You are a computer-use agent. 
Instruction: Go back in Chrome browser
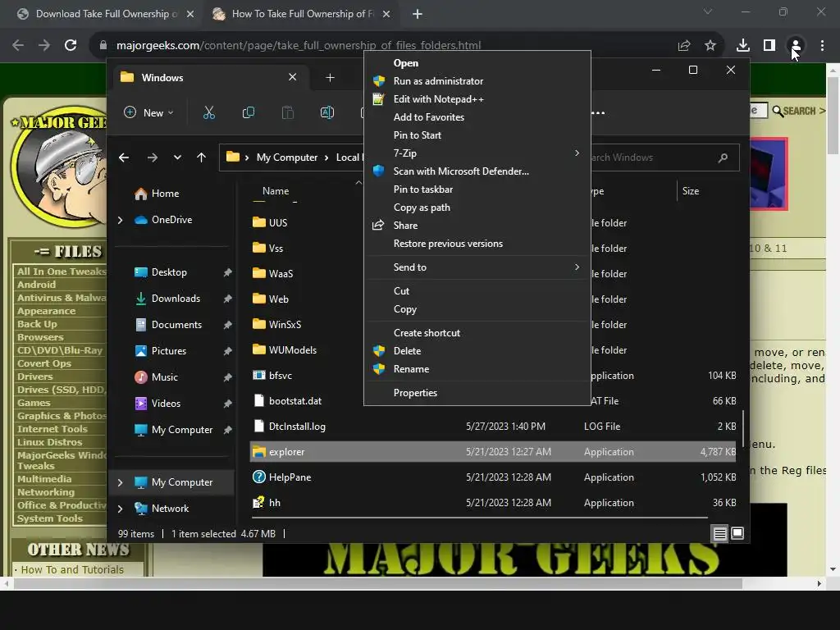[18, 46]
